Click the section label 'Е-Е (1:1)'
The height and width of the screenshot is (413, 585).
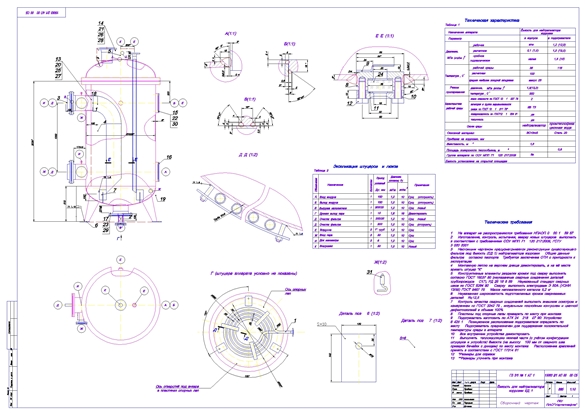tap(384, 36)
